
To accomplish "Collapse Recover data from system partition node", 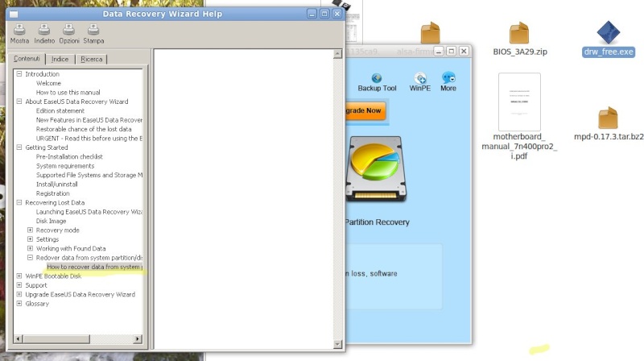I will [30, 257].
